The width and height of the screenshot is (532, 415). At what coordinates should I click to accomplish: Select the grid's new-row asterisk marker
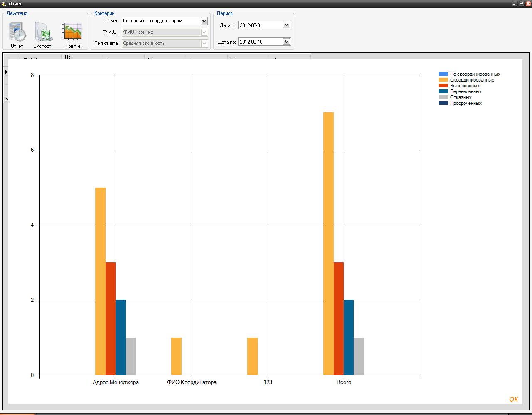pyautogui.click(x=6, y=99)
